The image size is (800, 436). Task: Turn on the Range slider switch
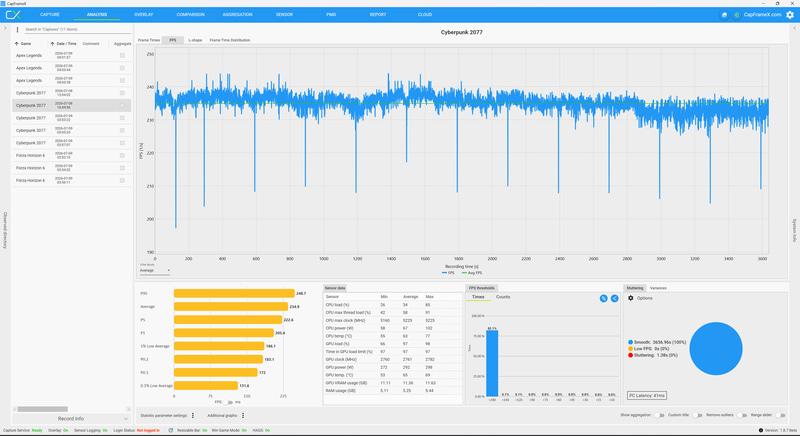tap(780, 415)
